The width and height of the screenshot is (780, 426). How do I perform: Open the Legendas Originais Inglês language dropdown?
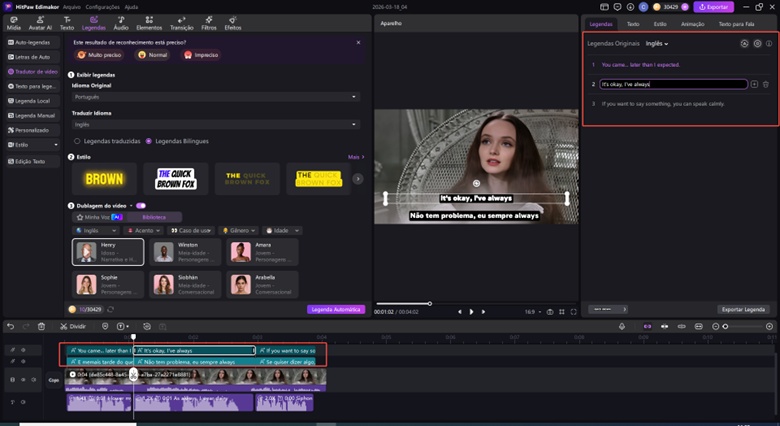pos(657,44)
